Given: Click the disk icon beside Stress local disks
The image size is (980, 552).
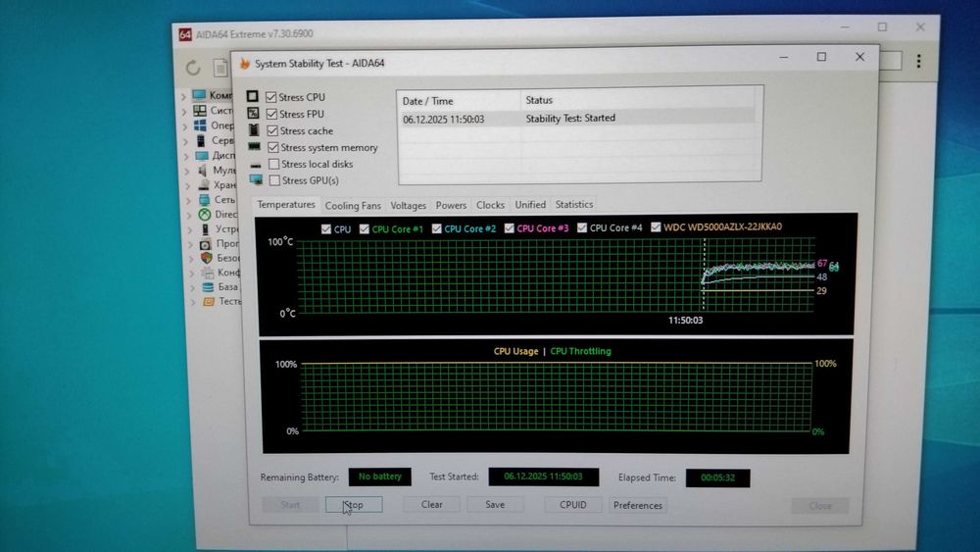Looking at the screenshot, I should [x=255, y=165].
